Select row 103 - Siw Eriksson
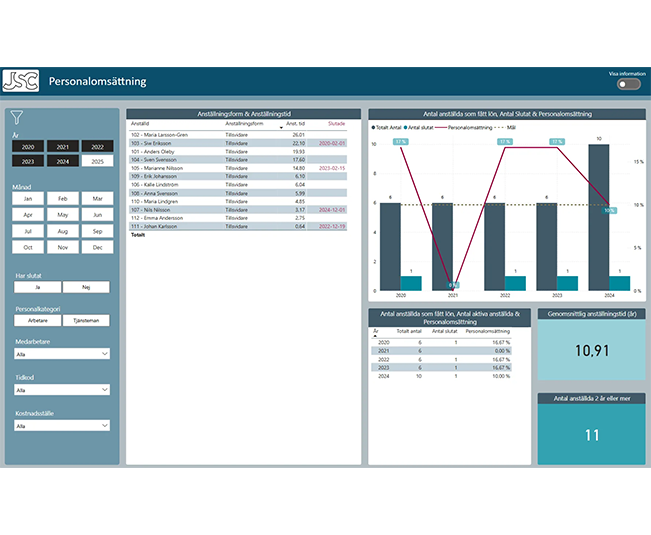 238,143
